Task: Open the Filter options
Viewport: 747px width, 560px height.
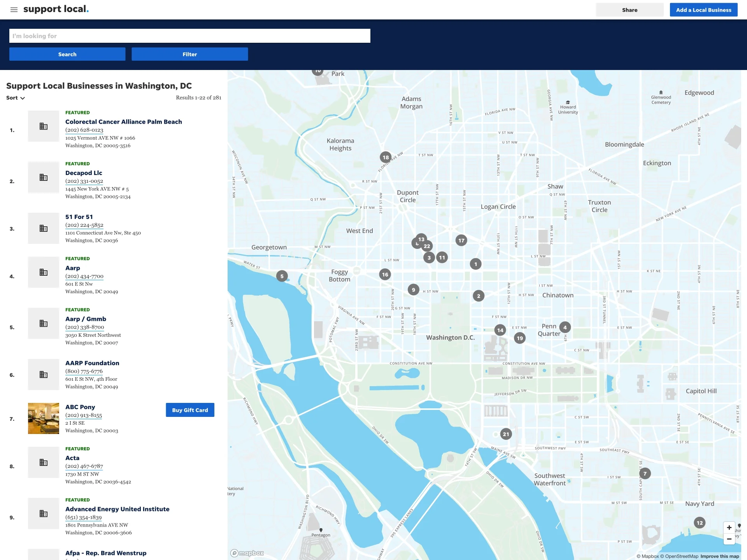Action: [189, 54]
